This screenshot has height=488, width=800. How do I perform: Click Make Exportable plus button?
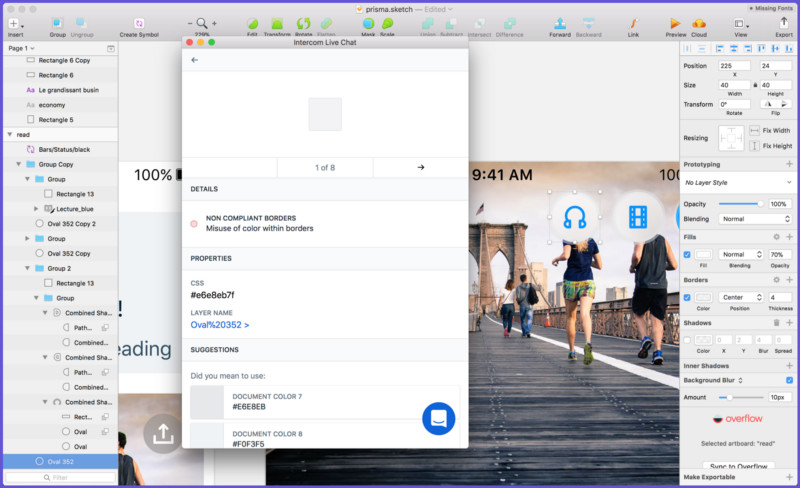point(789,477)
